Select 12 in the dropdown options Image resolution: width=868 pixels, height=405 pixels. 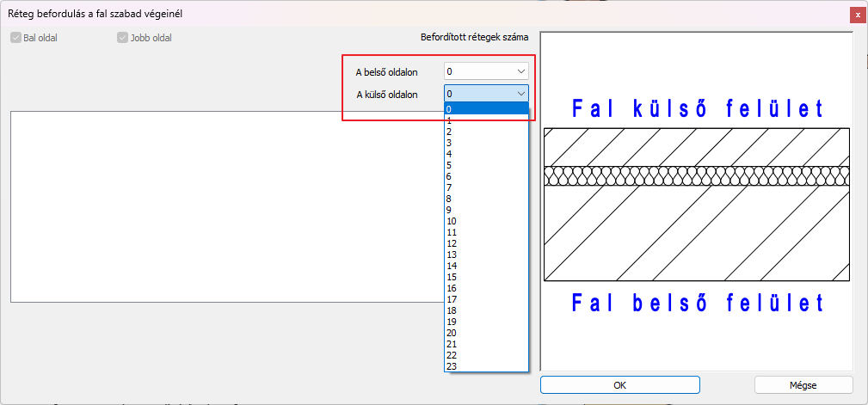[485, 243]
